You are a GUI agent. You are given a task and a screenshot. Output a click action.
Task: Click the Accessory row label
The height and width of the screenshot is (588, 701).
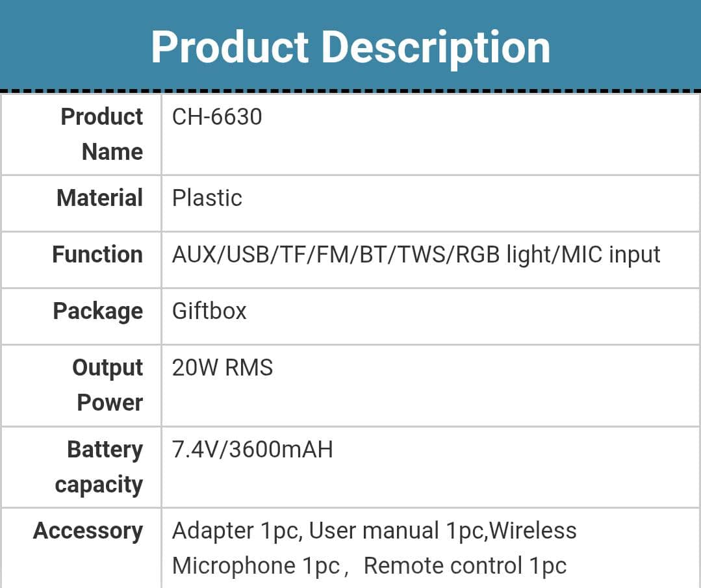[88, 531]
